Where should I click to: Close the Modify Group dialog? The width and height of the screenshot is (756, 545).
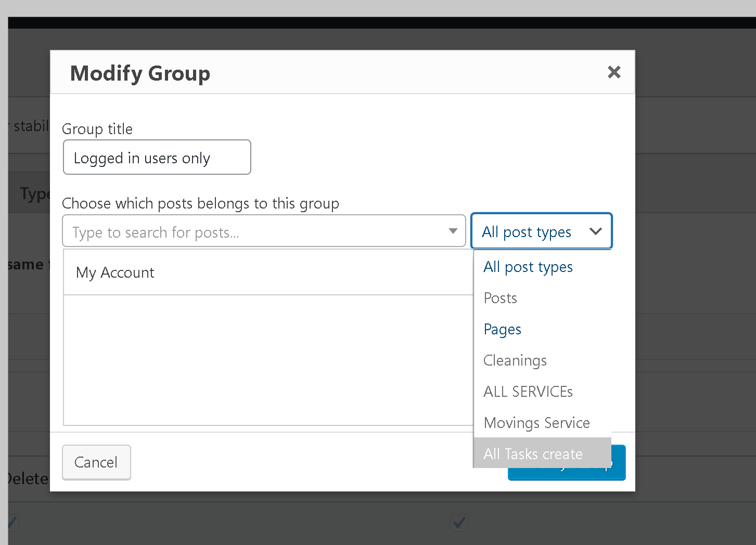click(x=614, y=72)
